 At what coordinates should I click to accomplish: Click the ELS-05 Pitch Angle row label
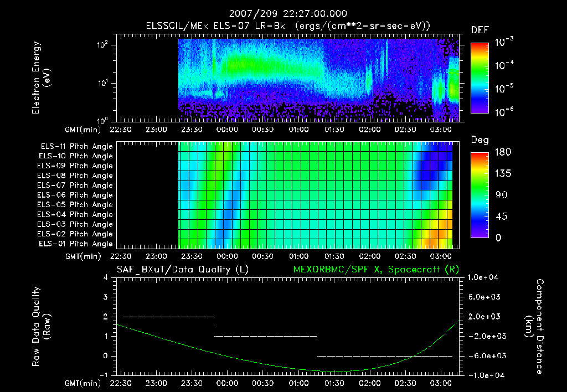[x=75, y=205]
